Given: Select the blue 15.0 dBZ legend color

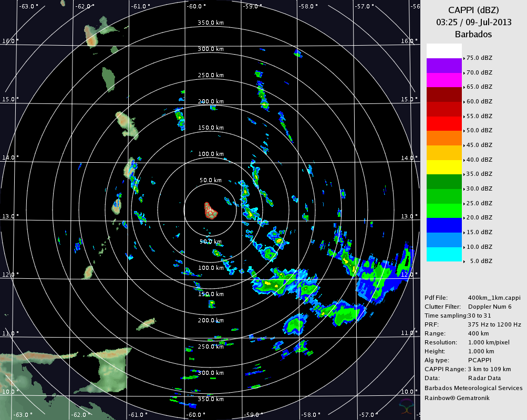Looking at the screenshot, I should (444, 225).
